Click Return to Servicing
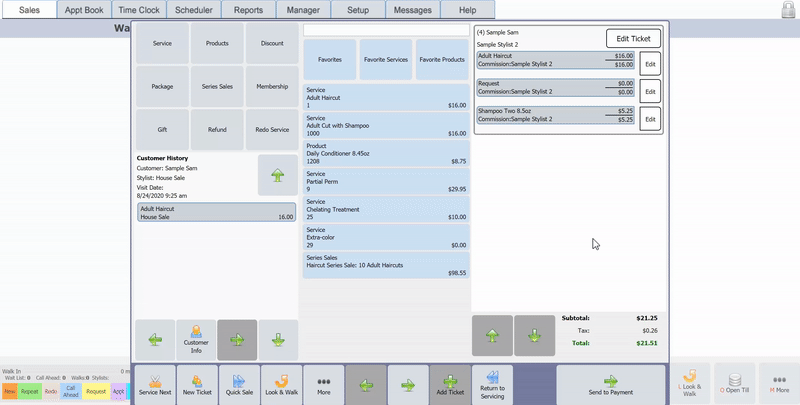This screenshot has height=405, width=800. [x=492, y=385]
